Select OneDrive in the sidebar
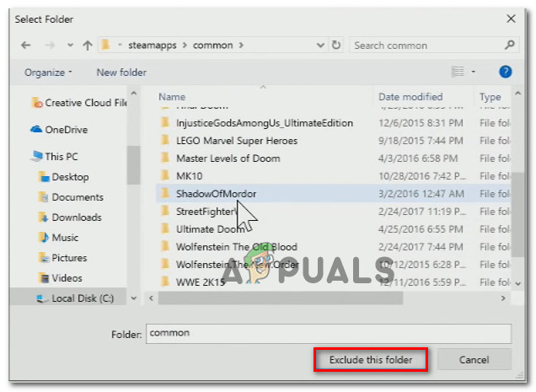 tap(67, 130)
